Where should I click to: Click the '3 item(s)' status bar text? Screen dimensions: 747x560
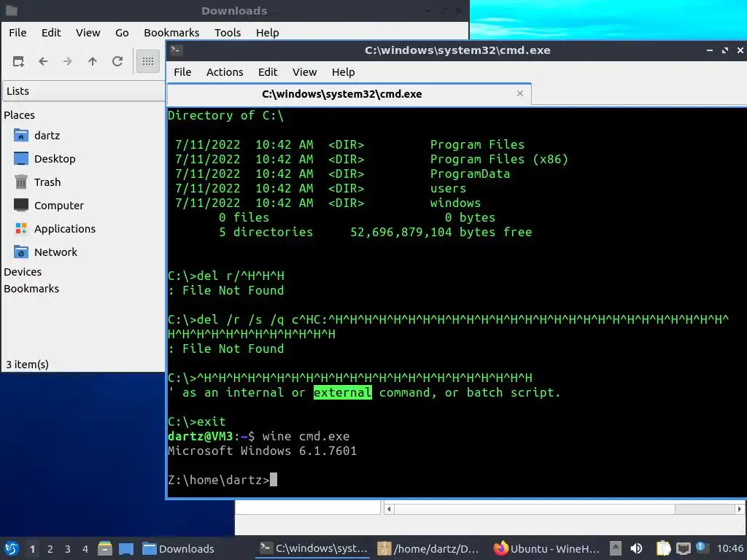click(27, 365)
